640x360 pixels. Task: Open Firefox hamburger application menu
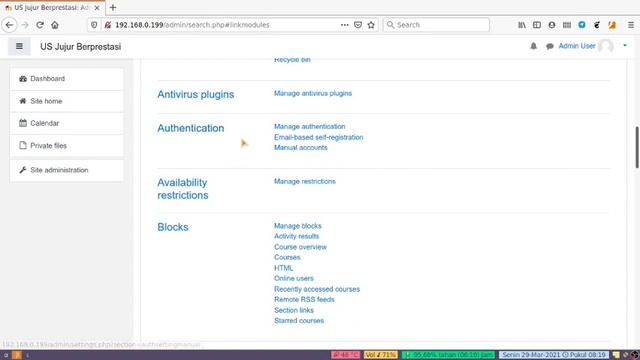(x=631, y=25)
